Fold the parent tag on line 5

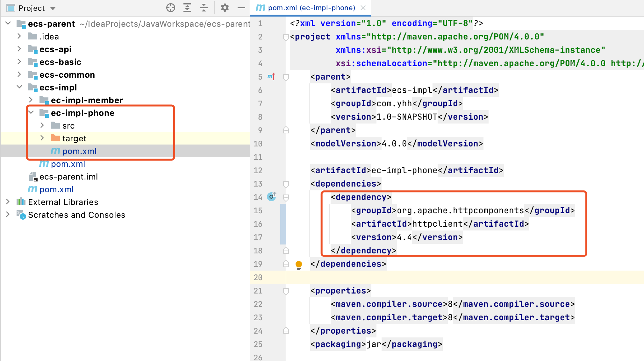point(286,77)
